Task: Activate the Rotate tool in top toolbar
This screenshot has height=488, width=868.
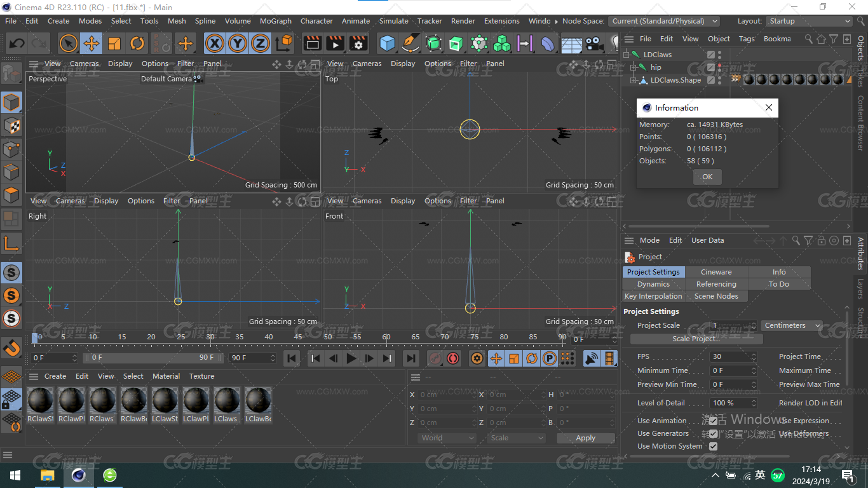Action: coord(137,43)
